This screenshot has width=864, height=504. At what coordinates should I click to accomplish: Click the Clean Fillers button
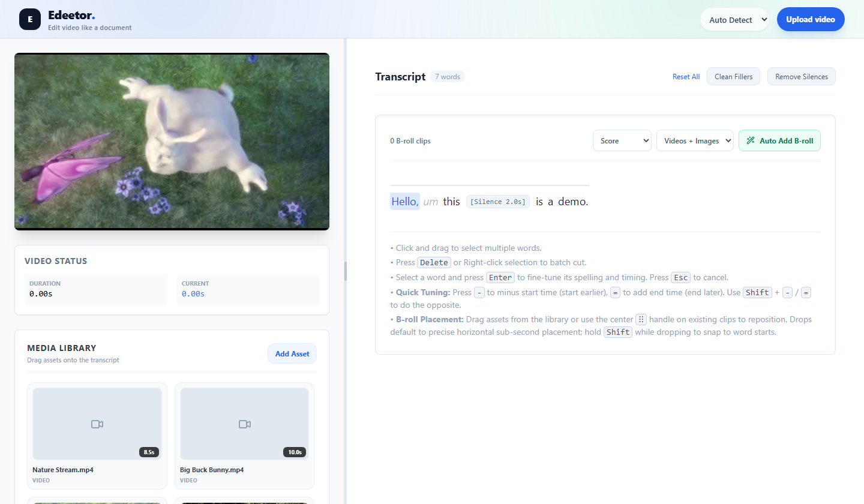click(x=734, y=76)
